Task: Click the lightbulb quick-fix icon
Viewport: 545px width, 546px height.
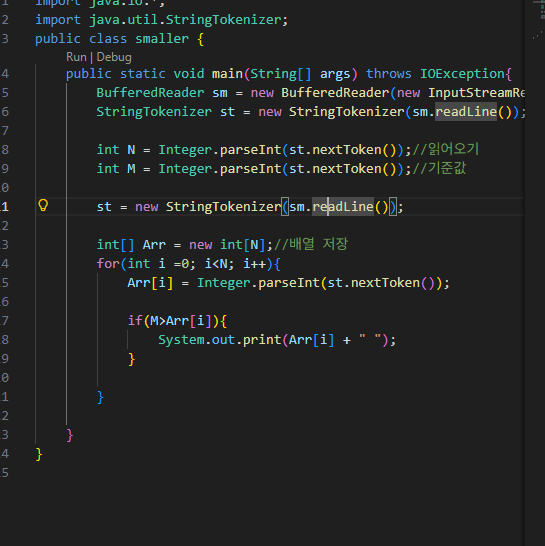Action: 43,206
